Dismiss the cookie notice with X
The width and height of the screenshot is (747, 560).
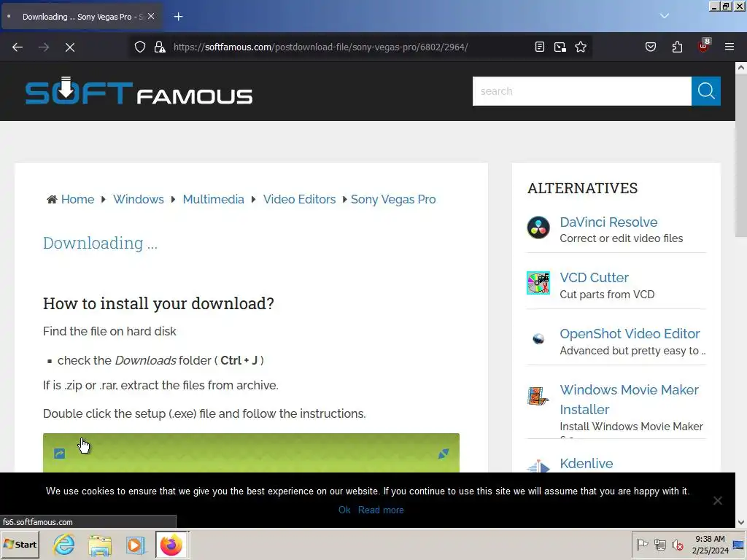pos(718,500)
